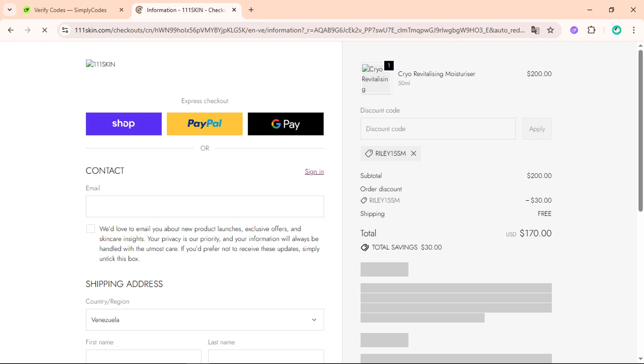
Task: Switch to Verify Codes — SimplyCodes tab
Action: [x=70, y=10]
